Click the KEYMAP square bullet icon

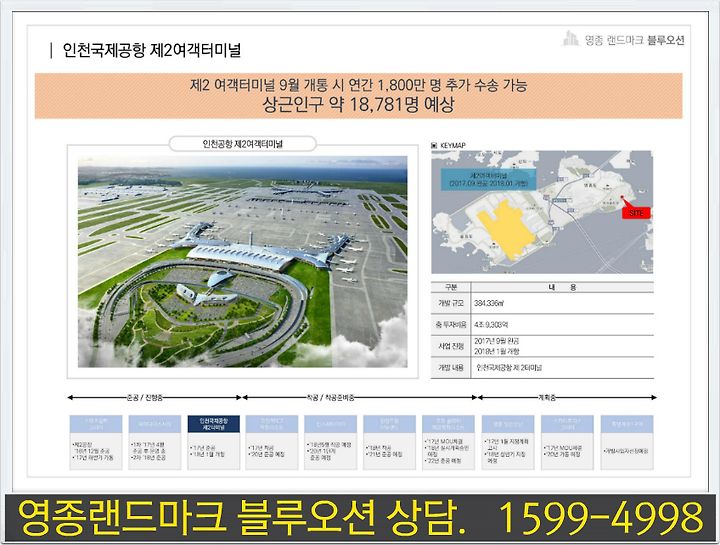[434, 145]
